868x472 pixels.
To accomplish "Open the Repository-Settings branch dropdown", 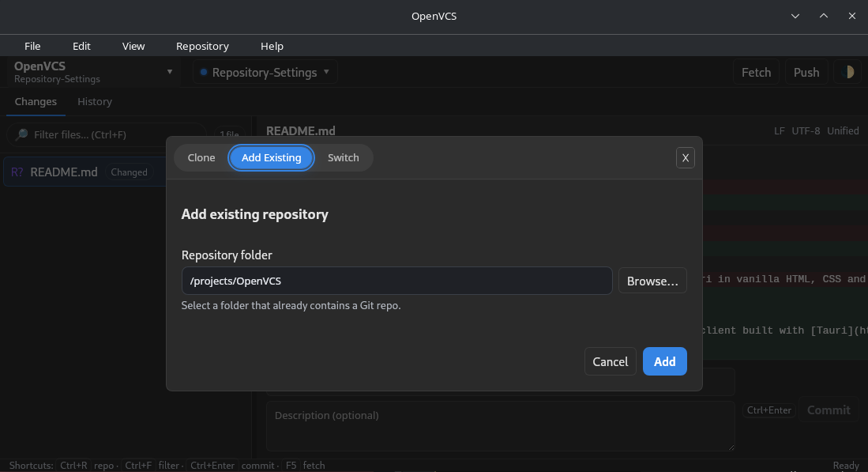I will tap(265, 72).
